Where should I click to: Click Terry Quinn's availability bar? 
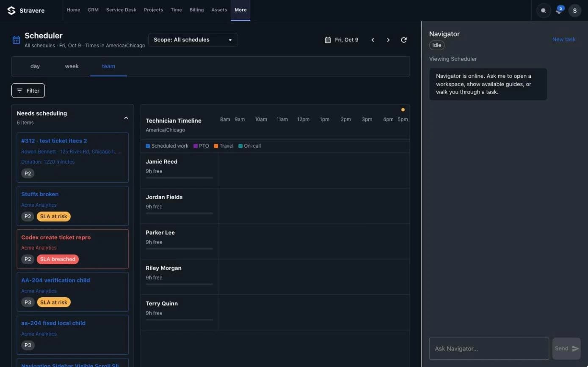pyautogui.click(x=179, y=320)
